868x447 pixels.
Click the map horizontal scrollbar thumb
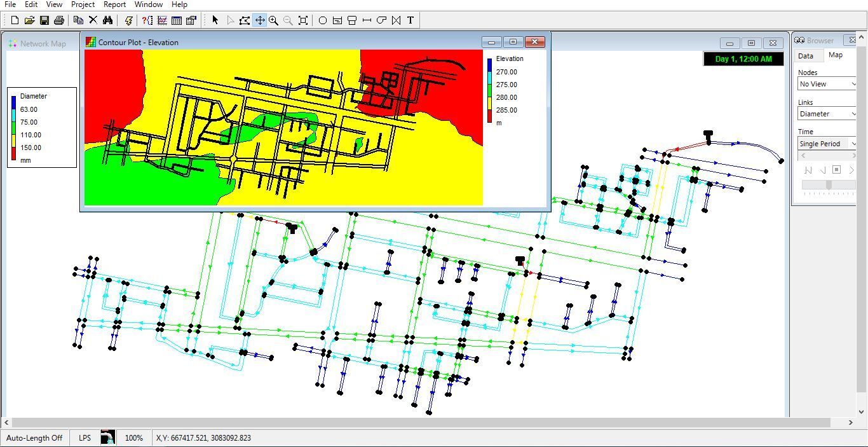[421, 422]
